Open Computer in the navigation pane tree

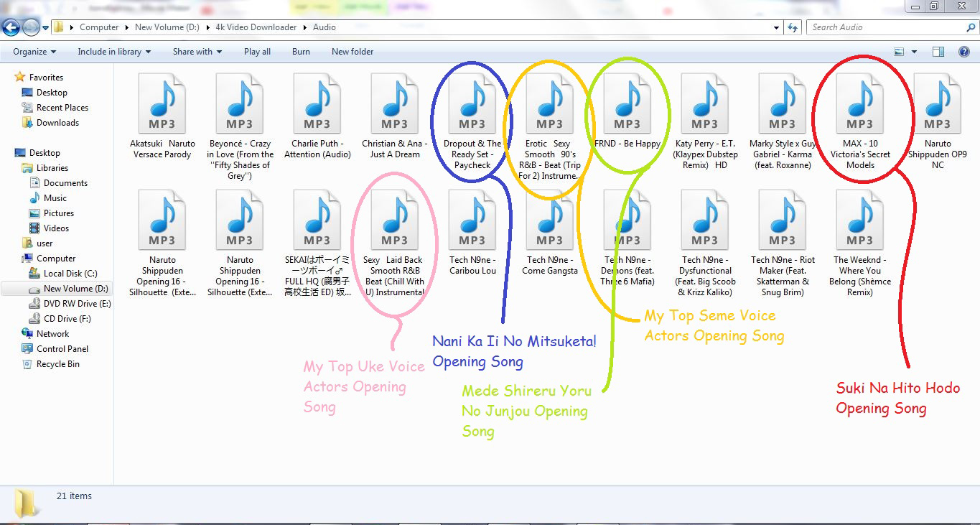(x=56, y=259)
